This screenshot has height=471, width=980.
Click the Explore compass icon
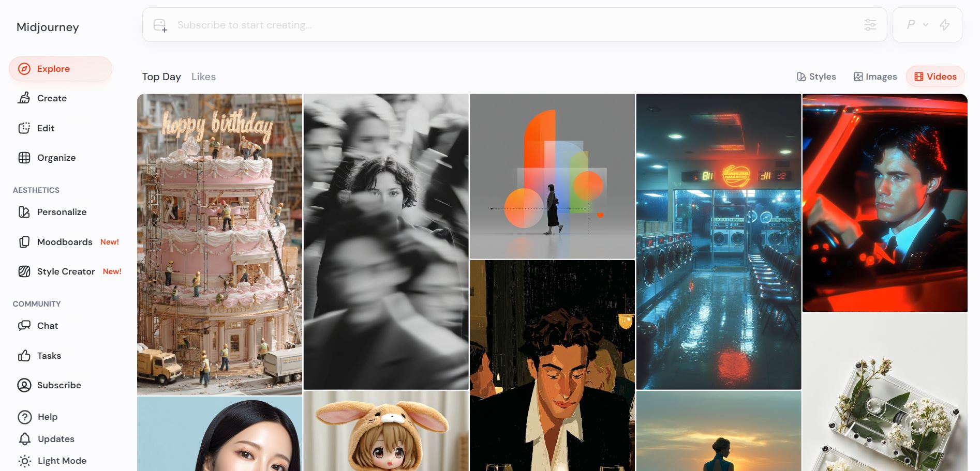[24, 69]
